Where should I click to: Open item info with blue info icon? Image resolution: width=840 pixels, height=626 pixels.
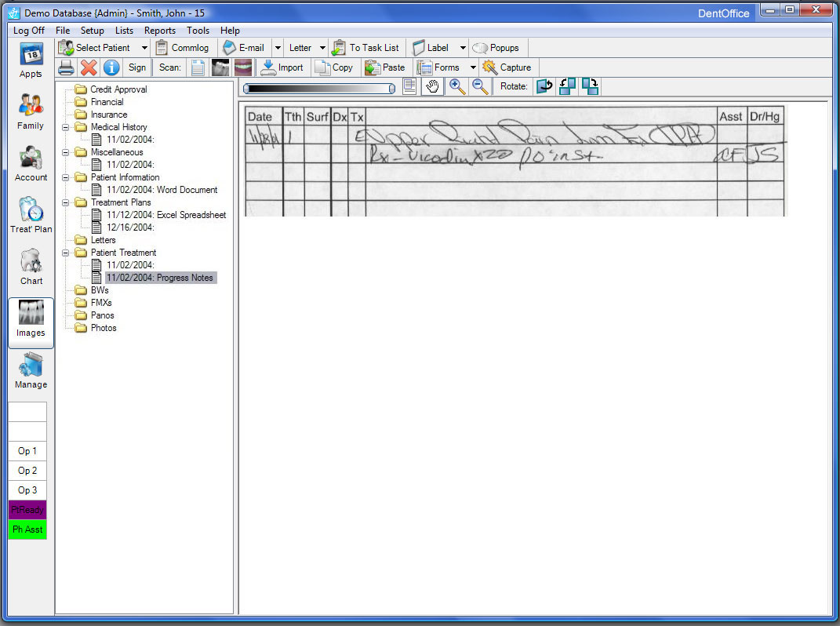111,67
